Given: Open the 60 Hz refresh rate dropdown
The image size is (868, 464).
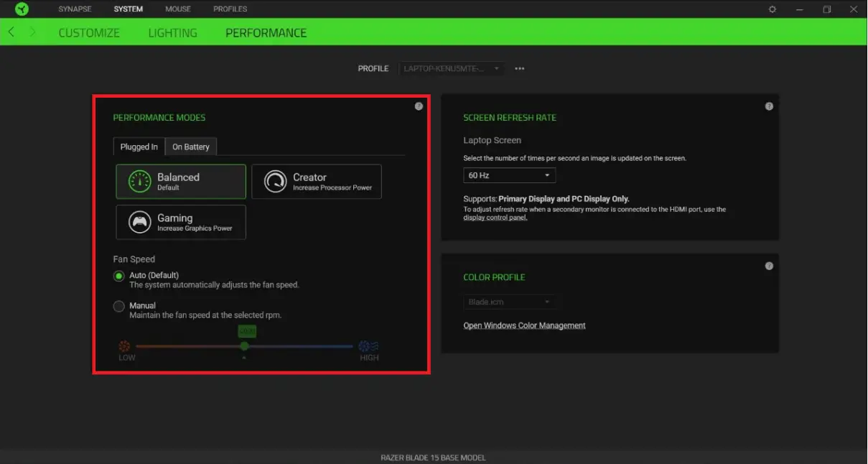Looking at the screenshot, I should tap(509, 175).
